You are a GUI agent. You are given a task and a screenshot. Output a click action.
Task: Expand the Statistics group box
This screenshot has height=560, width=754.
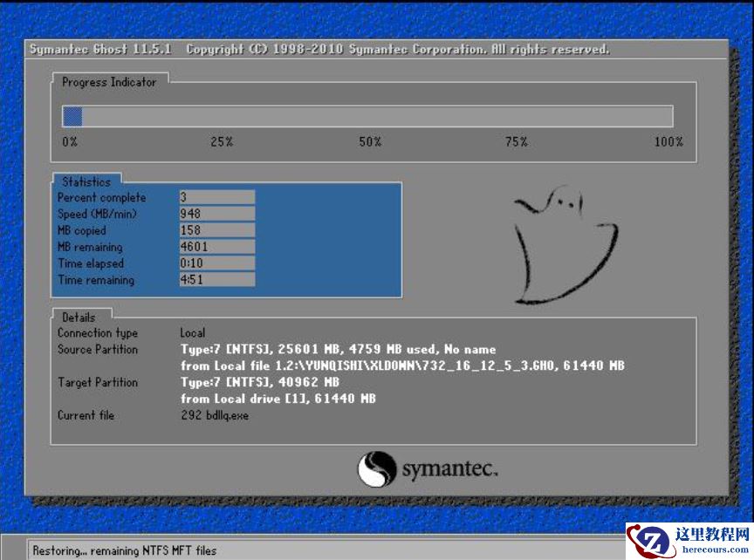[x=85, y=181]
